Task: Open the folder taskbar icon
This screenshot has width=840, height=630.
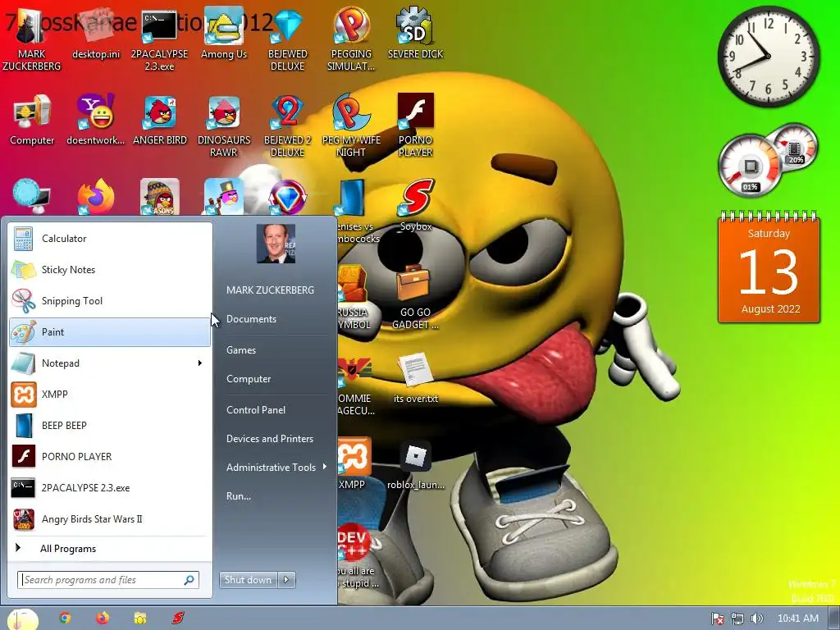Action: tap(139, 619)
